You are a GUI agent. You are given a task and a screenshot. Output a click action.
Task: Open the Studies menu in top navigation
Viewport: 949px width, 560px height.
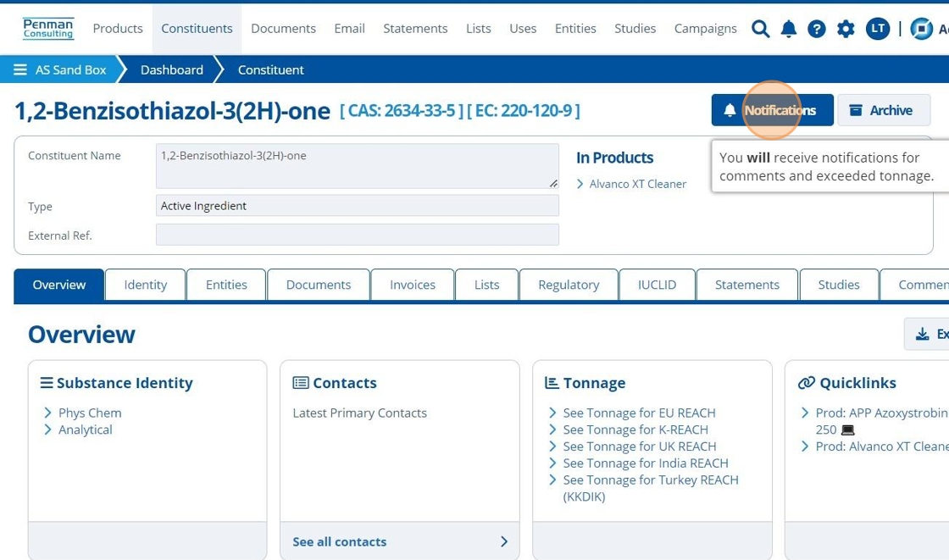click(x=635, y=29)
